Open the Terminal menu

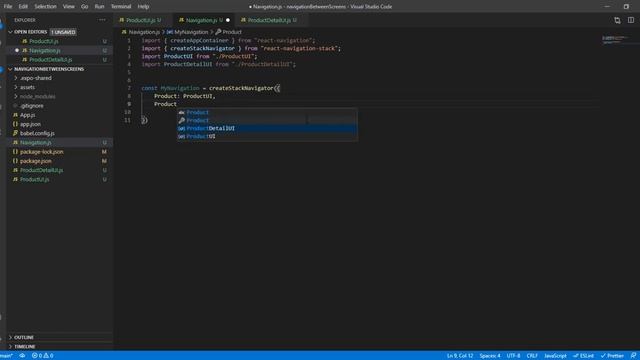[121, 7]
